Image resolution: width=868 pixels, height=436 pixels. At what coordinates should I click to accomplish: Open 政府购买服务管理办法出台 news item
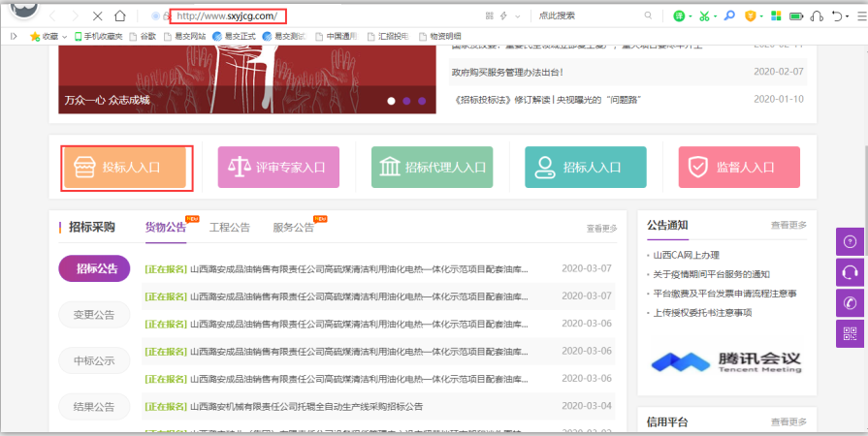(507, 72)
